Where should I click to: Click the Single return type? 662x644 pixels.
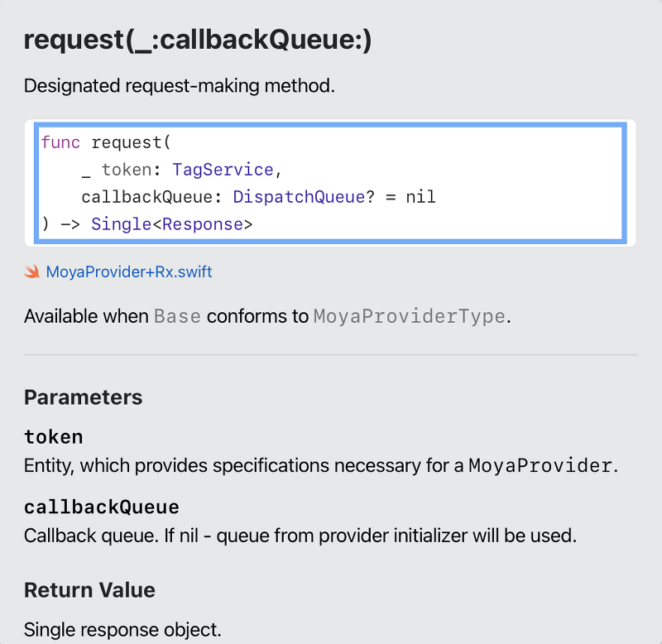pyautogui.click(x=122, y=224)
